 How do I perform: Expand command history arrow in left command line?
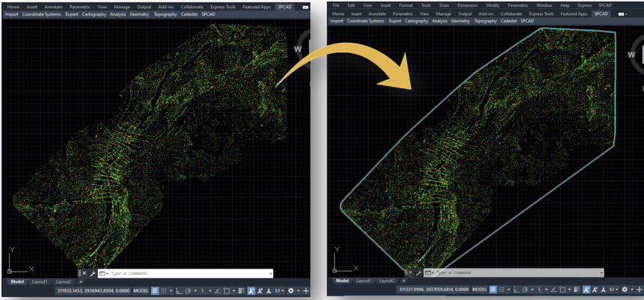coord(269,273)
